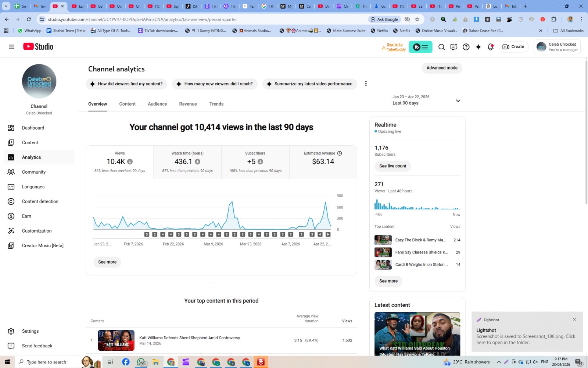Open the browser Extensions puzzle icon
The image size is (588, 368).
(554, 20)
